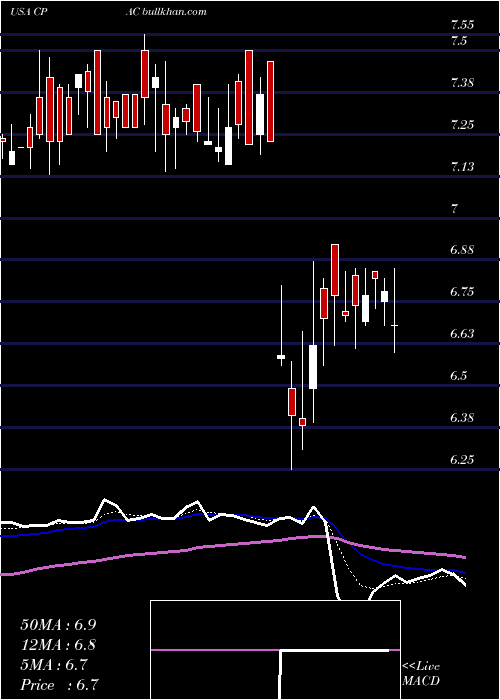Click the <<Live MACD label
The height and width of the screenshot is (700, 500).
pyautogui.click(x=421, y=674)
